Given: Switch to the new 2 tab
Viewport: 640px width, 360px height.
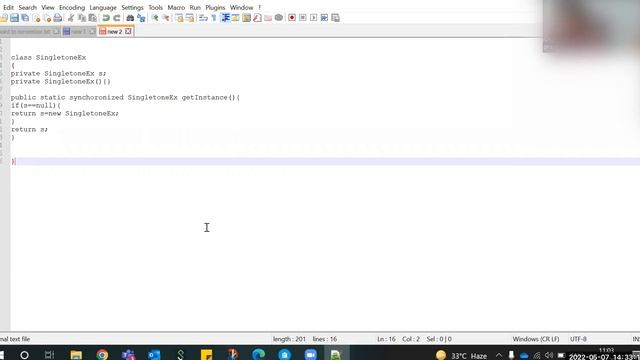Looking at the screenshot, I should coord(115,31).
